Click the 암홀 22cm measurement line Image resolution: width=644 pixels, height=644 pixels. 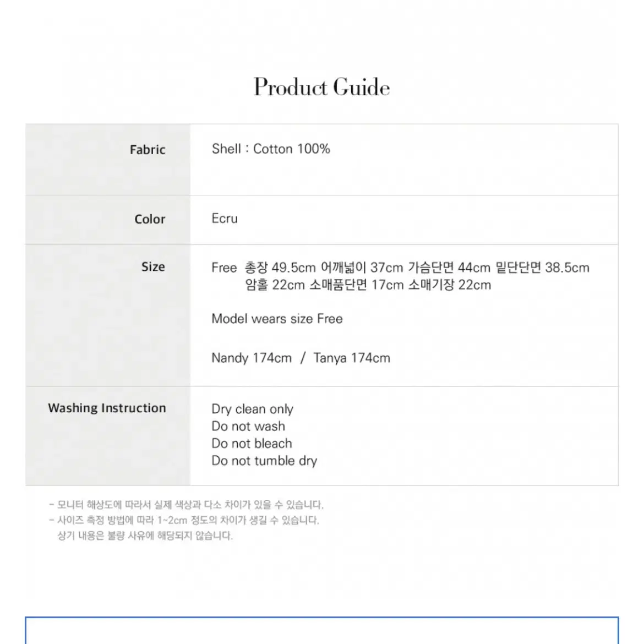368,285
